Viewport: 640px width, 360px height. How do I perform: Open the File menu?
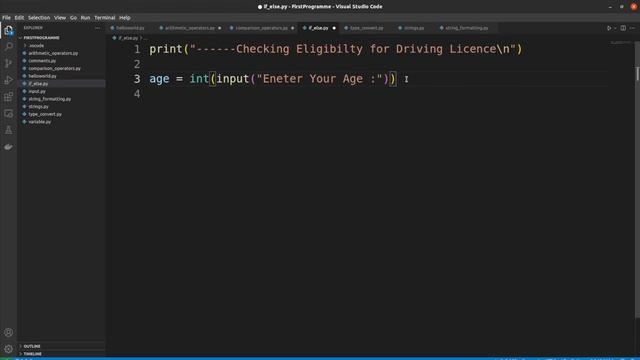click(6, 18)
